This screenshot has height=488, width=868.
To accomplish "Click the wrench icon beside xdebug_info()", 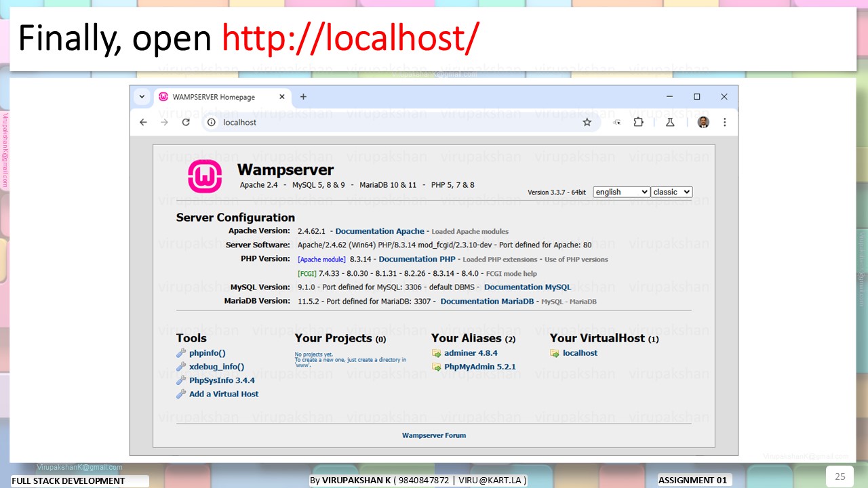I will click(181, 367).
